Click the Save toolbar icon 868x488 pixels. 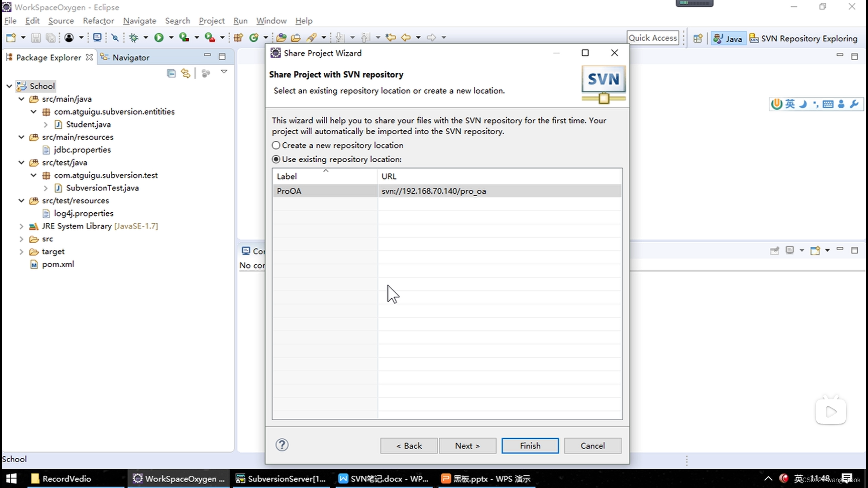[x=36, y=38]
